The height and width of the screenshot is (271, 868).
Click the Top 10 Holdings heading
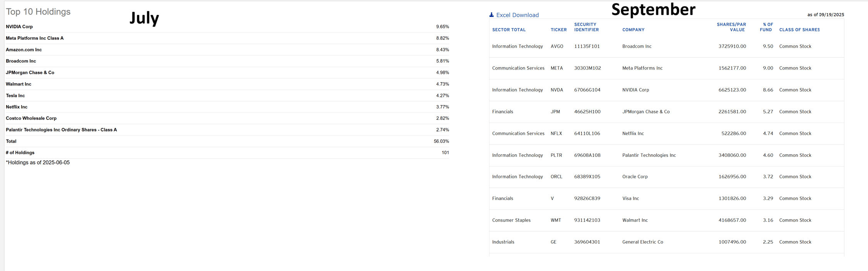coord(38,12)
